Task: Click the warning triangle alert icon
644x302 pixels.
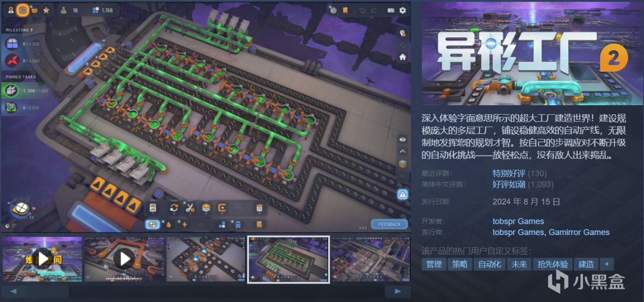Action: click(x=403, y=194)
